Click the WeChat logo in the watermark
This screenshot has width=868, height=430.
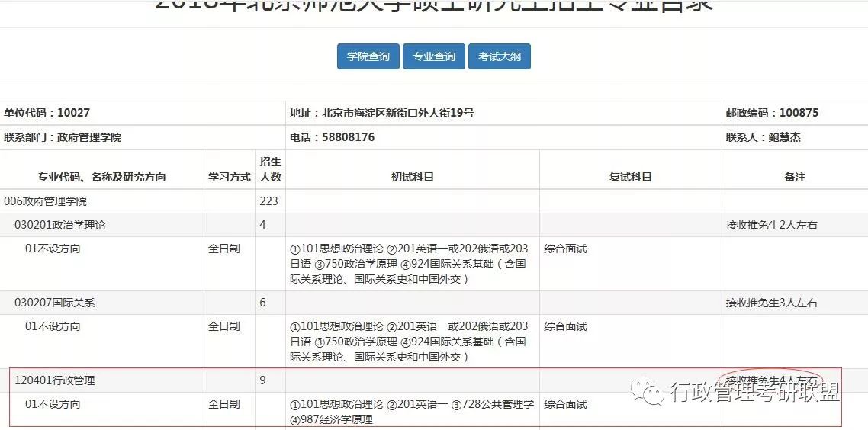[653, 393]
